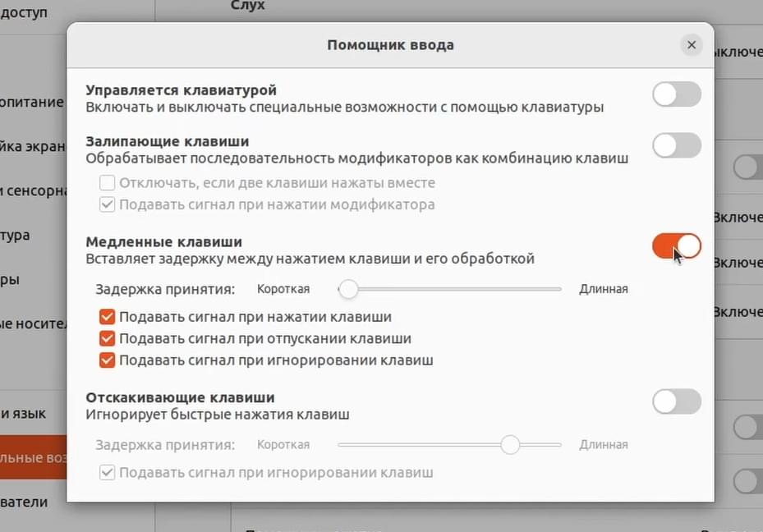Click the Задержка принятия label under Медленные клавиши
The width and height of the screenshot is (763, 532).
(165, 289)
